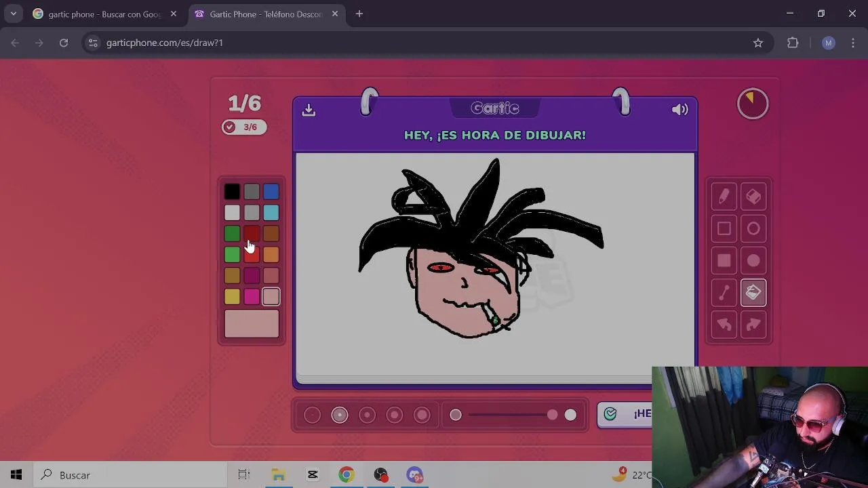Click the 3/6 players done badge

click(x=244, y=127)
